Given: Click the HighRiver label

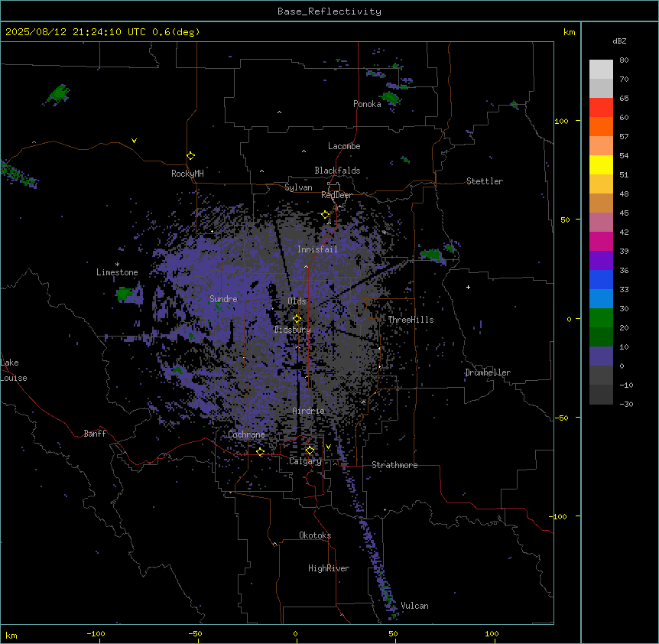Looking at the screenshot, I should click(x=329, y=568).
